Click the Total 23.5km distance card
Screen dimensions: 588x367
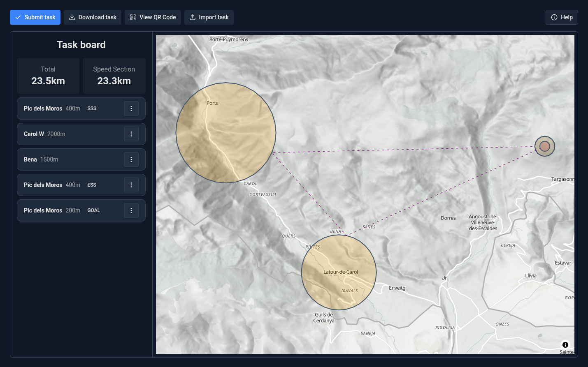pyautogui.click(x=48, y=76)
